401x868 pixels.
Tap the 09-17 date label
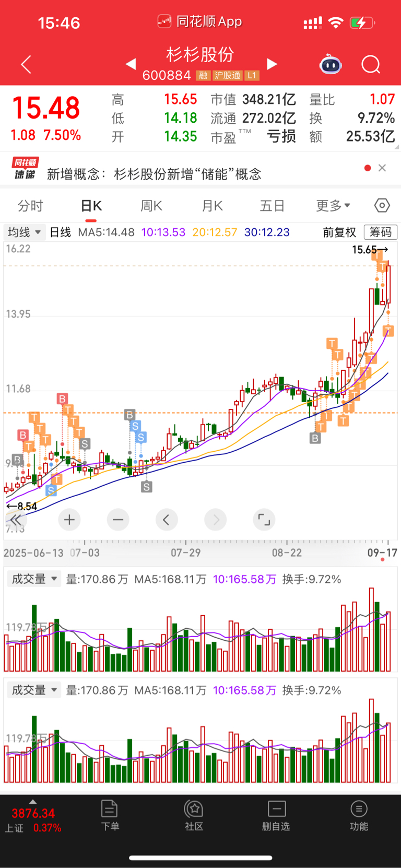click(x=383, y=553)
